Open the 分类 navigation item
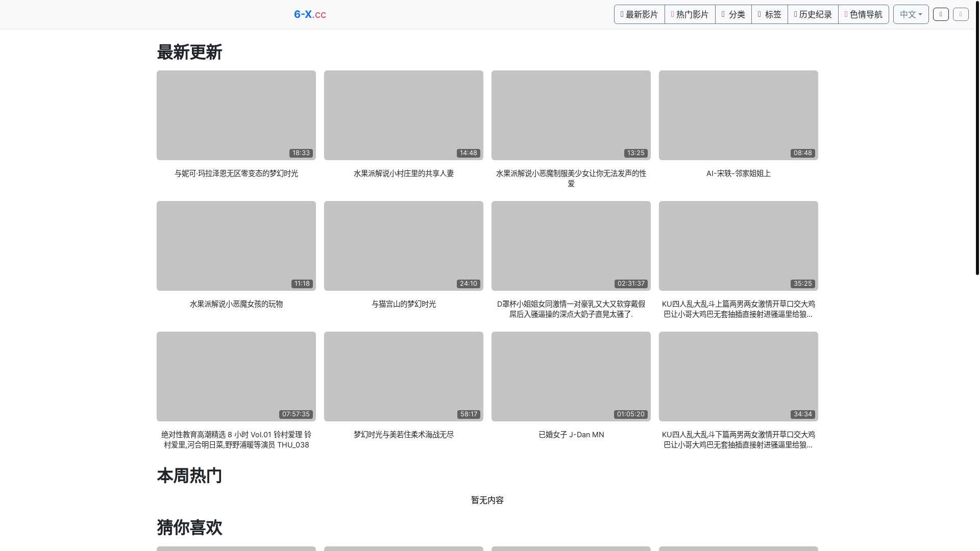 point(733,14)
